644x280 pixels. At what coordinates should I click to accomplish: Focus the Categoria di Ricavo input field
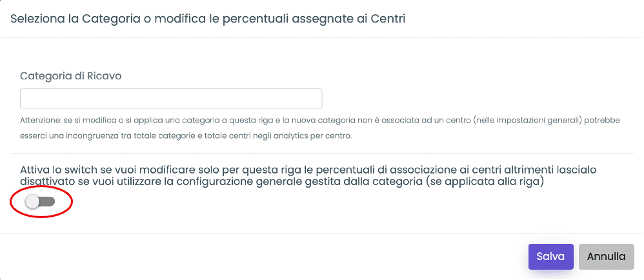tap(171, 99)
